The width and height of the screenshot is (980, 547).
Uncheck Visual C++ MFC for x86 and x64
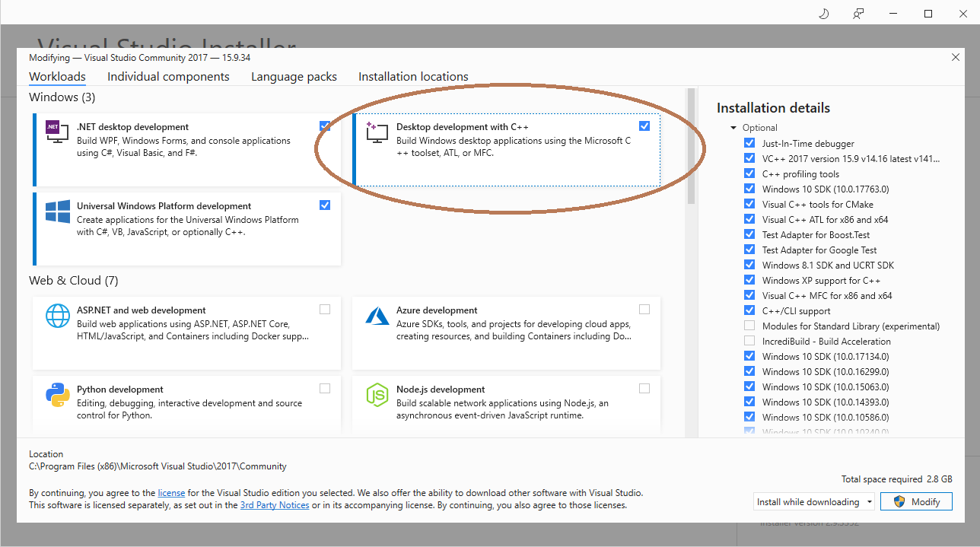click(x=749, y=295)
